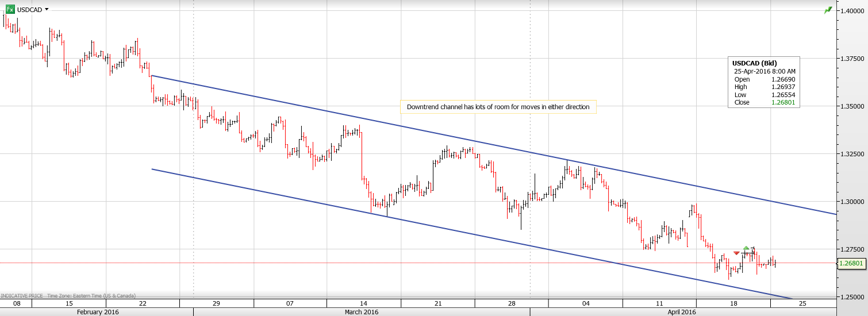Viewport: 868px width, 316px height.
Task: Click the 1.30000 price axis label
Action: pyautogui.click(x=853, y=202)
